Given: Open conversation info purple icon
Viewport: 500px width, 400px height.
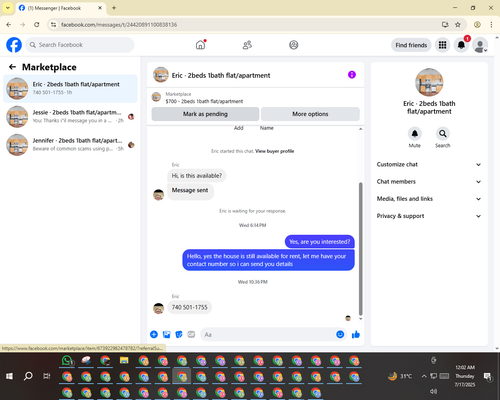Looking at the screenshot, I should pos(352,75).
